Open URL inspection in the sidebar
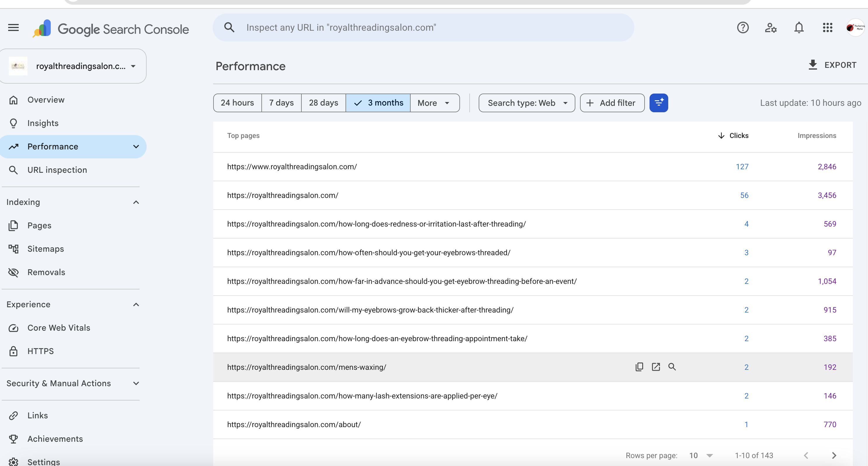Viewport: 868px width, 466px height. pyautogui.click(x=73, y=170)
